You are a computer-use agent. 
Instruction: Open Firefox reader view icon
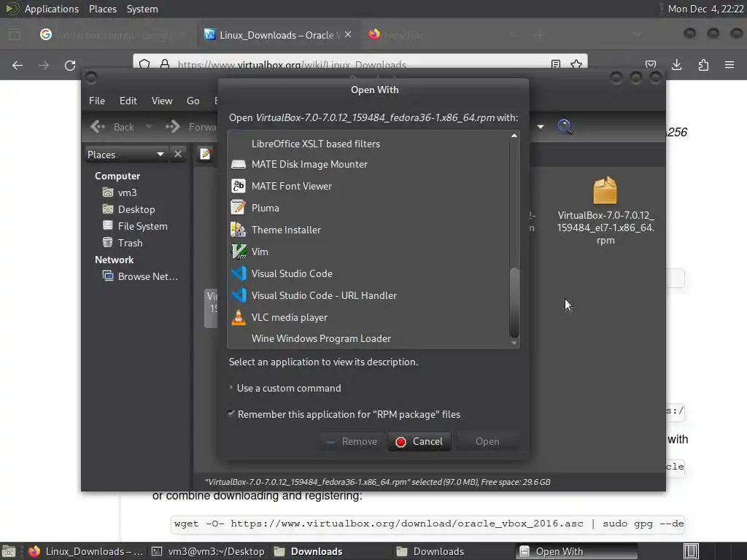coord(555,64)
